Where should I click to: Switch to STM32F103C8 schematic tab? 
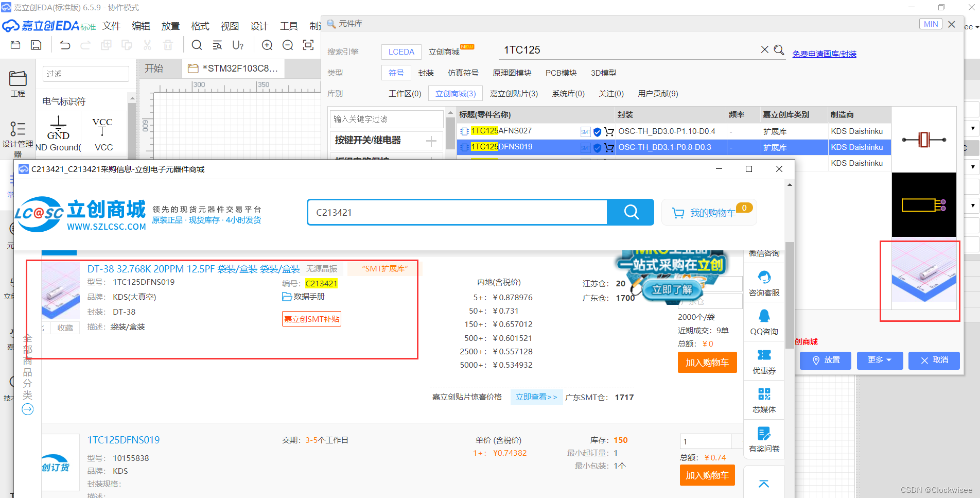234,68
